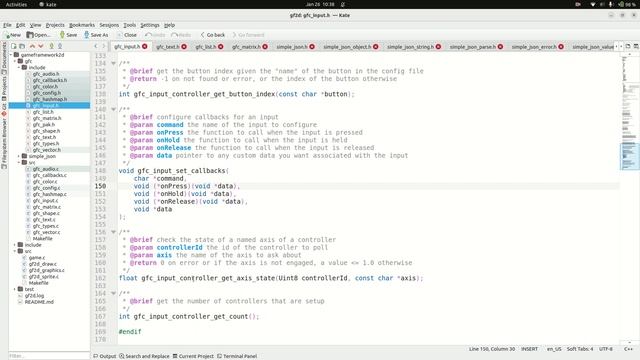Open the File menu
Viewport: 640px width, 360px height.
(x=7, y=25)
